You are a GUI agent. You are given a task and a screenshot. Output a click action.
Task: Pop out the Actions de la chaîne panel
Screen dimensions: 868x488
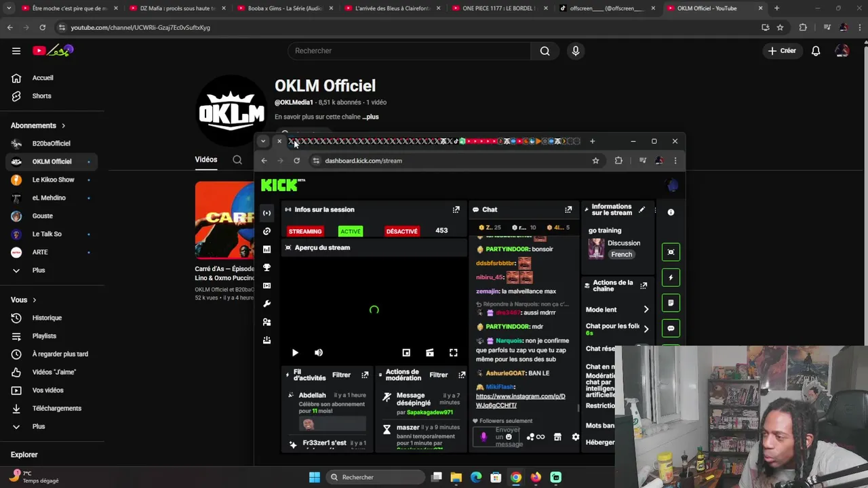click(644, 285)
